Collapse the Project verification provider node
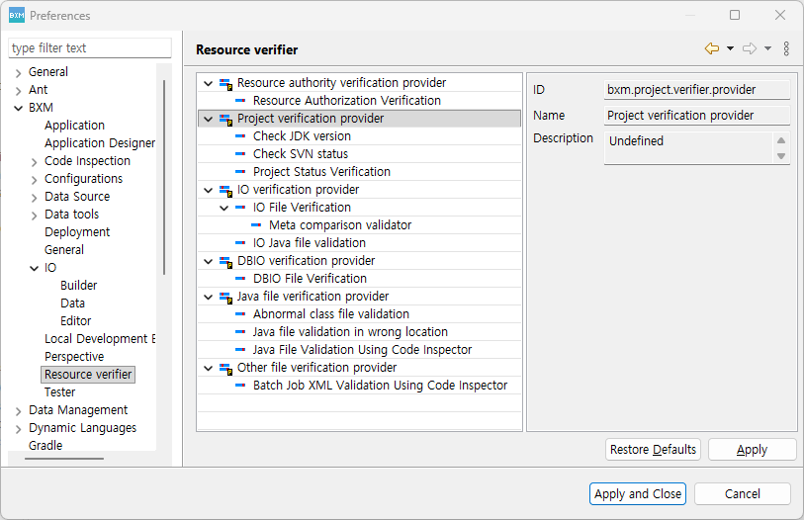Viewport: 804px width, 520px height. point(208,119)
